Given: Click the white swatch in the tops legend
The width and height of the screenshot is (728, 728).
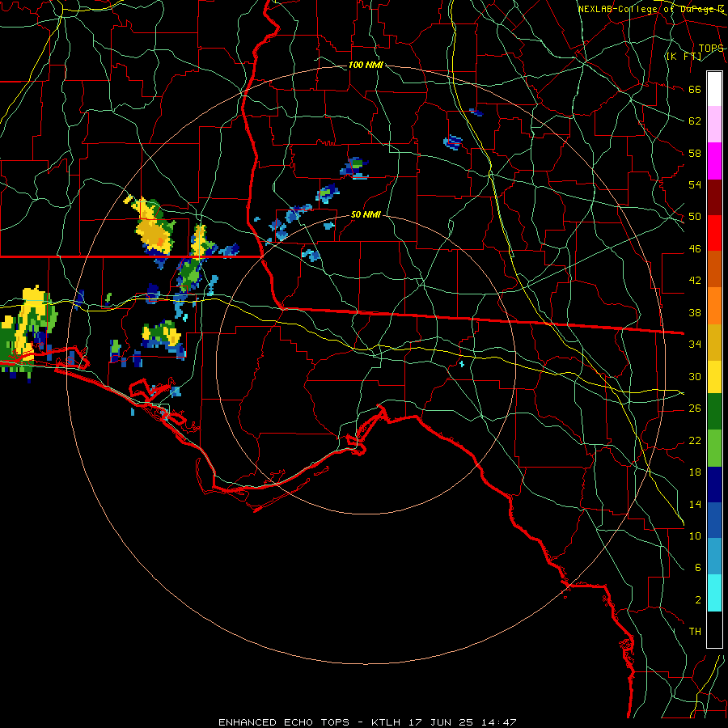Looking at the screenshot, I should tap(714, 89).
